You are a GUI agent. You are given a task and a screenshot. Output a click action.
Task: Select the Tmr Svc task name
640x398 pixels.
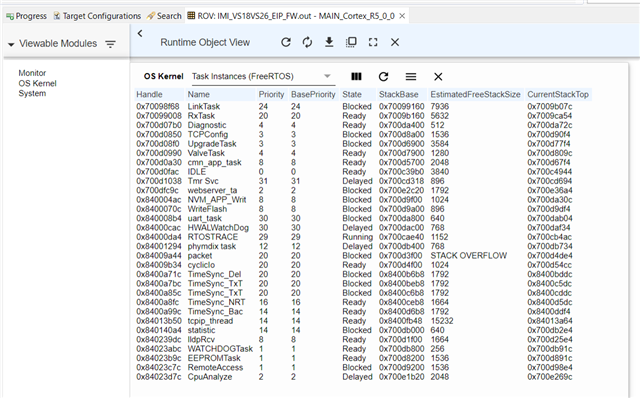point(203,181)
